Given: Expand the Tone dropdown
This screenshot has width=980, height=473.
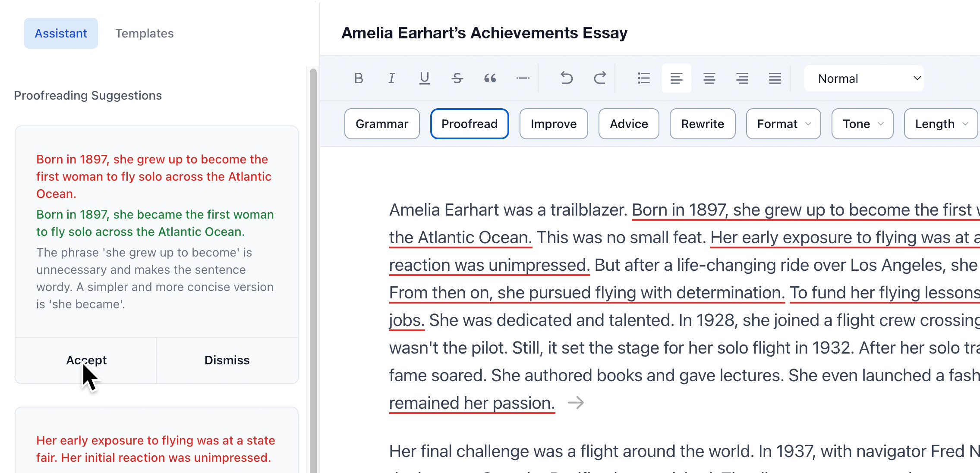Looking at the screenshot, I should [x=862, y=124].
